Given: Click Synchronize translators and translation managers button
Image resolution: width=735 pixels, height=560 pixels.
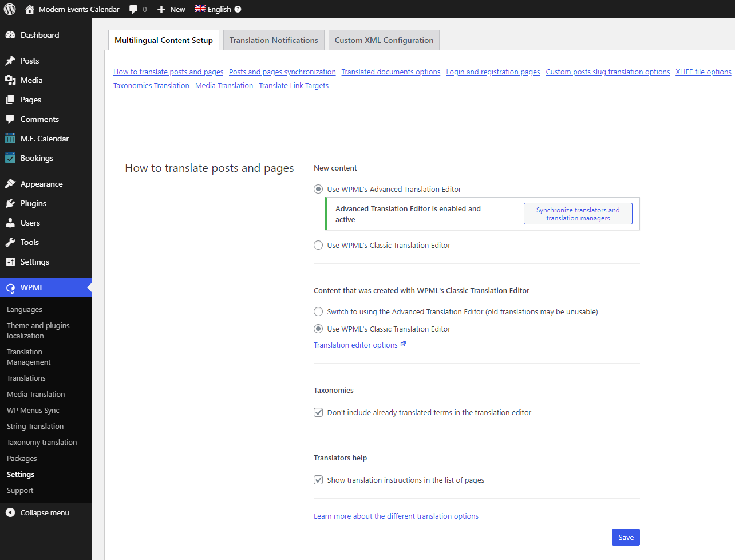Looking at the screenshot, I should 578,214.
